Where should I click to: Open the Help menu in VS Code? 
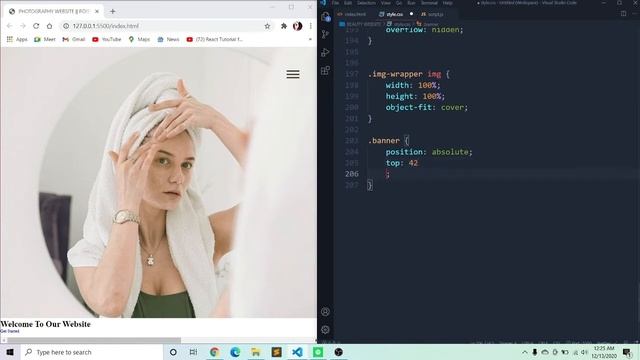click(447, 3)
